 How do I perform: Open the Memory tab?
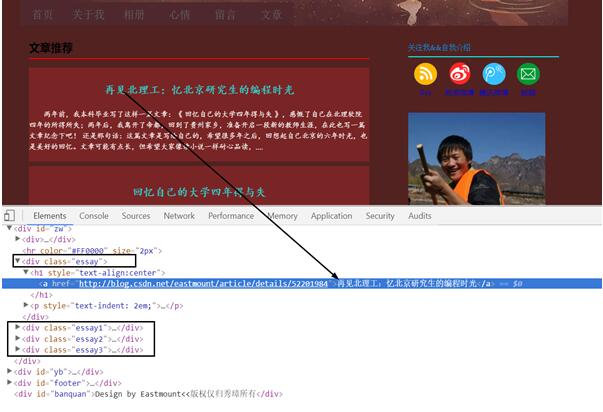click(282, 216)
